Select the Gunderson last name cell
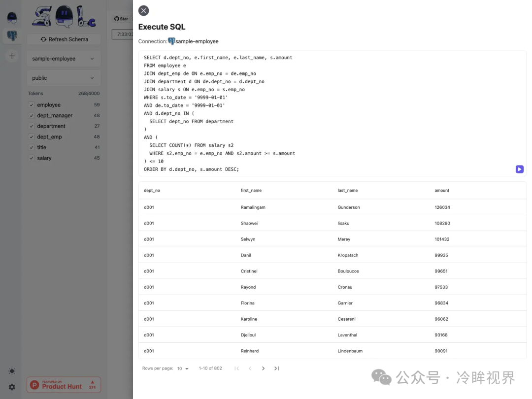 [x=349, y=207]
